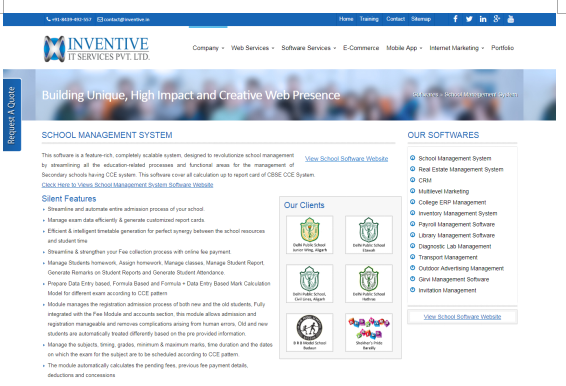The height and width of the screenshot is (386, 566).
Task: Open Sitemap in top bar
Action: (421, 19)
